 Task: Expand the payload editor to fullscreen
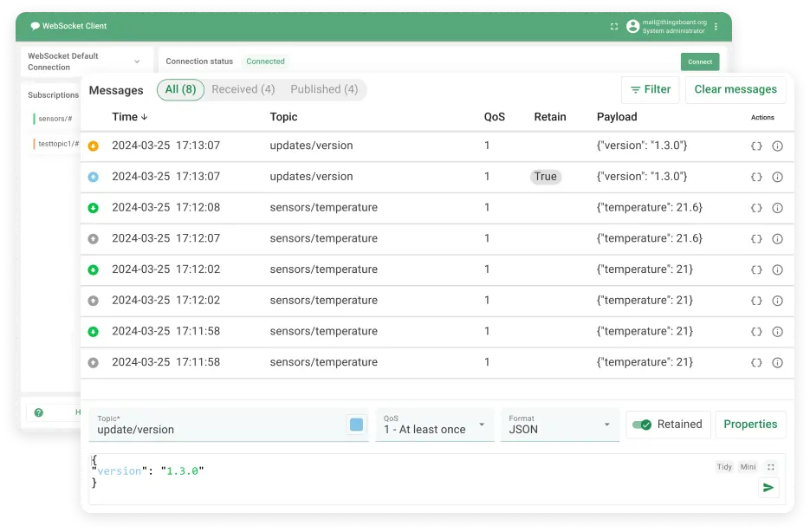(x=770, y=466)
